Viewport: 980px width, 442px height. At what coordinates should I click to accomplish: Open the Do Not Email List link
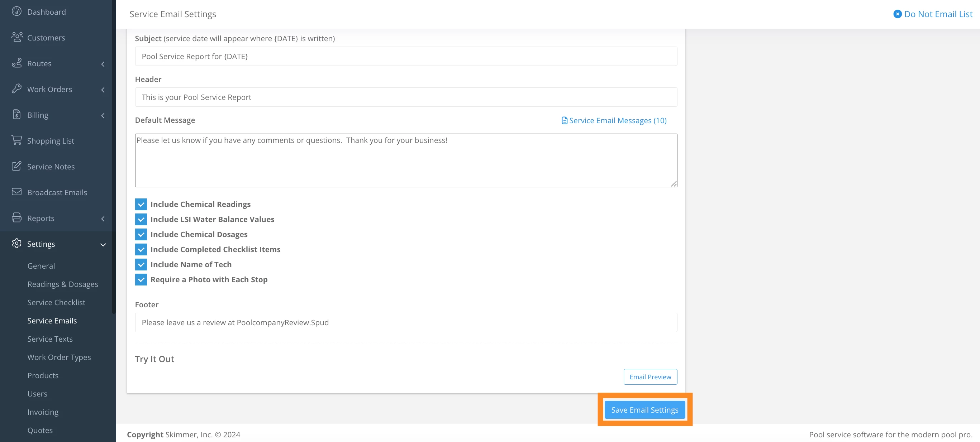click(932, 14)
